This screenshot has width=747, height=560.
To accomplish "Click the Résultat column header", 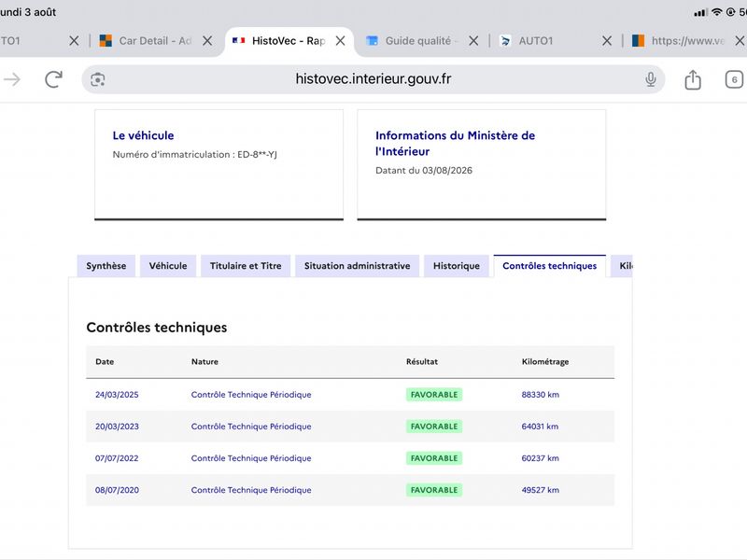I will click(422, 362).
